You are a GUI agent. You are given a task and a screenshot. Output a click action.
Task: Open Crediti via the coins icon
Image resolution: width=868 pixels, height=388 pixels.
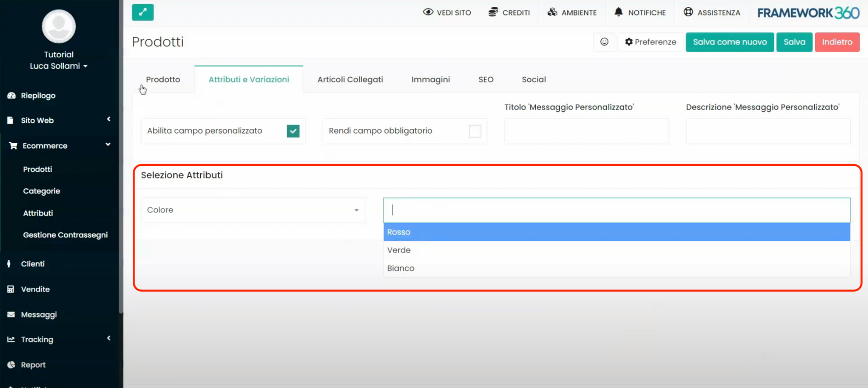coord(493,12)
